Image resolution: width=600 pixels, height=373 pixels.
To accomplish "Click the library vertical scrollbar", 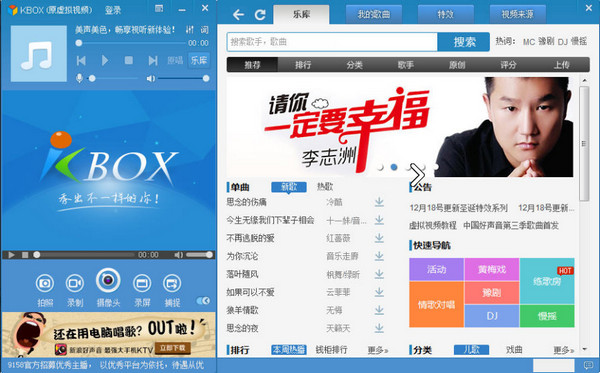I will (584, 144).
